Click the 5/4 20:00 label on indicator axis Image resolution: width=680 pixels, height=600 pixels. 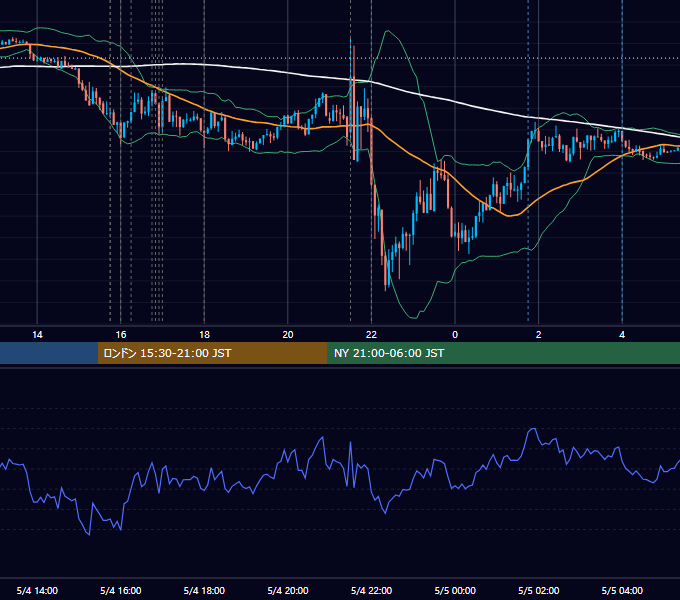click(x=288, y=590)
